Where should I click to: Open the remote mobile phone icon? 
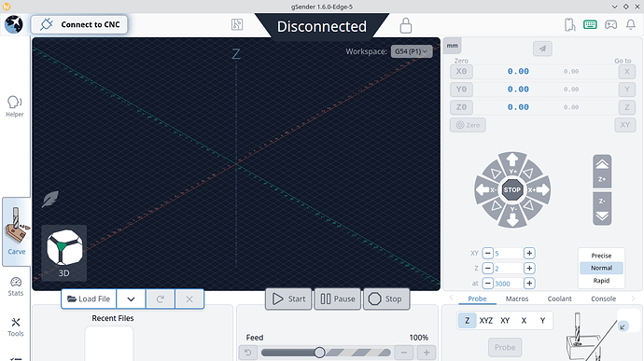click(569, 24)
